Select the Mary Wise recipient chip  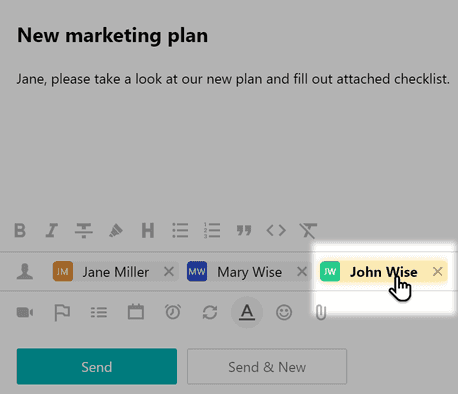point(249,272)
